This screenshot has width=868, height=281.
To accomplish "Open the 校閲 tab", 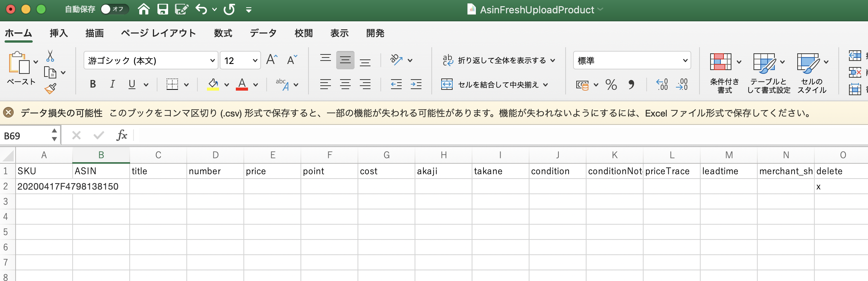I will point(304,33).
